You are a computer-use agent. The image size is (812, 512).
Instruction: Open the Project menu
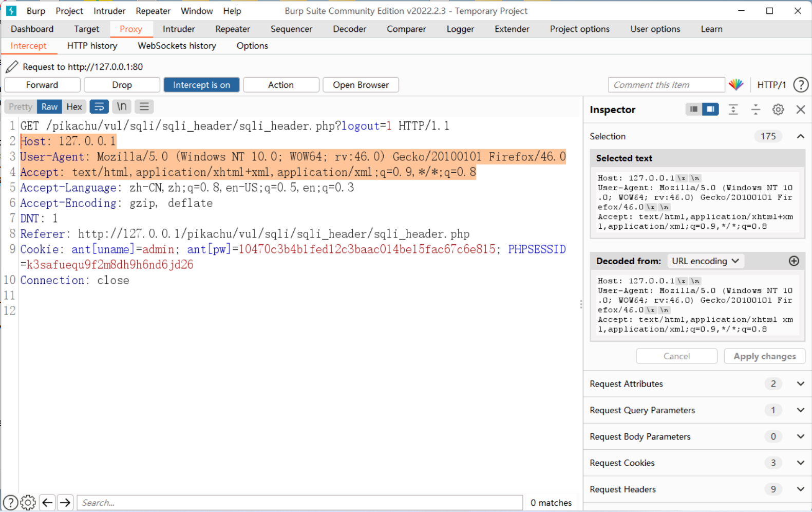69,11
